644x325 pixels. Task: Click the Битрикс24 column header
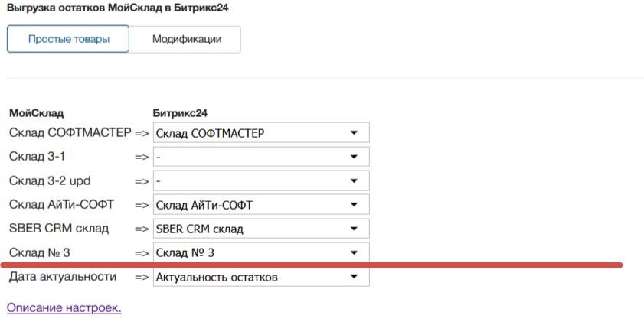pyautogui.click(x=180, y=113)
